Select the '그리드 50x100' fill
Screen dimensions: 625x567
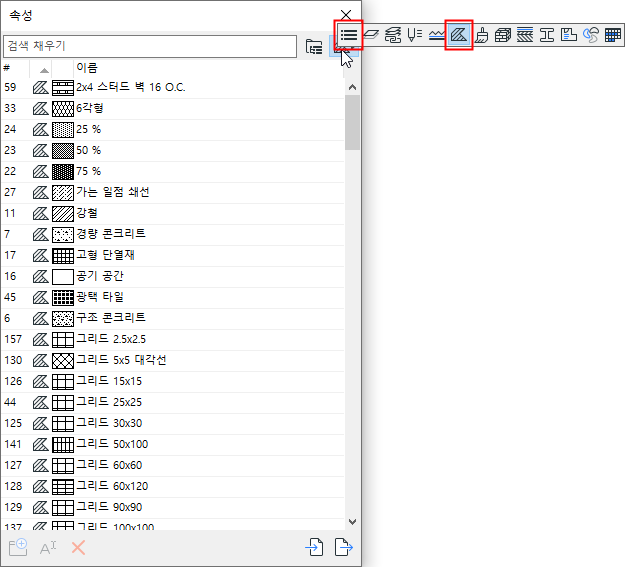click(x=173, y=445)
